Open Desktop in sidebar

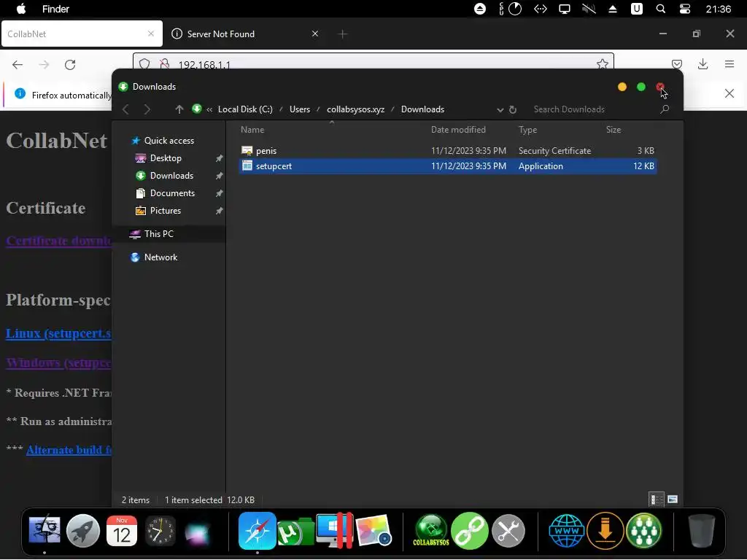[x=166, y=158]
